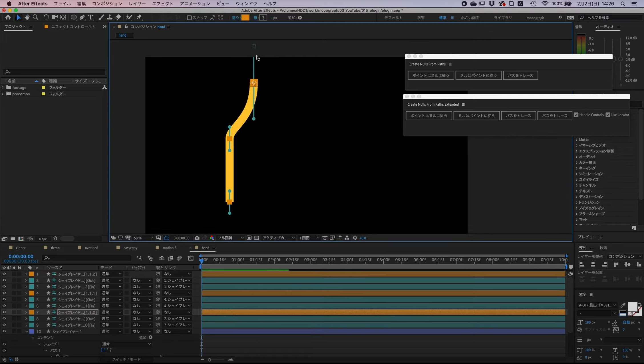Select the Hand tool
This screenshot has height=364, width=644.
click(27, 17)
